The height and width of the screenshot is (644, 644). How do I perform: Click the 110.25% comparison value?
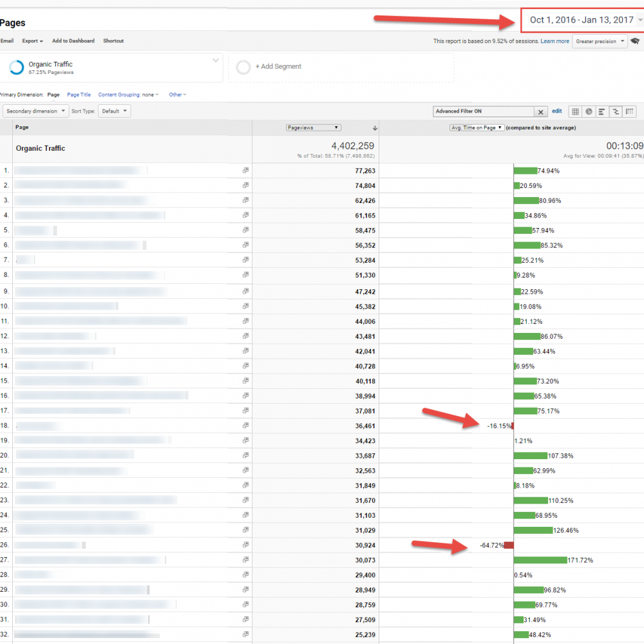coord(561,500)
